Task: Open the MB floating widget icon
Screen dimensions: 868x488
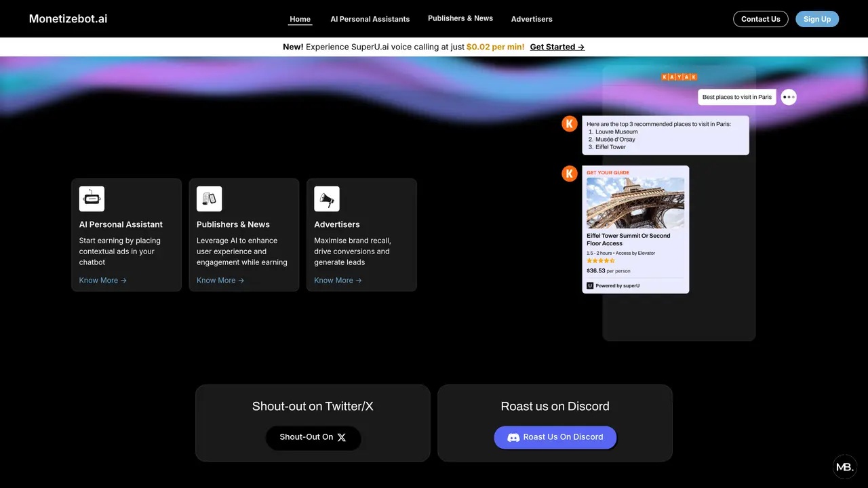Action: tap(845, 467)
